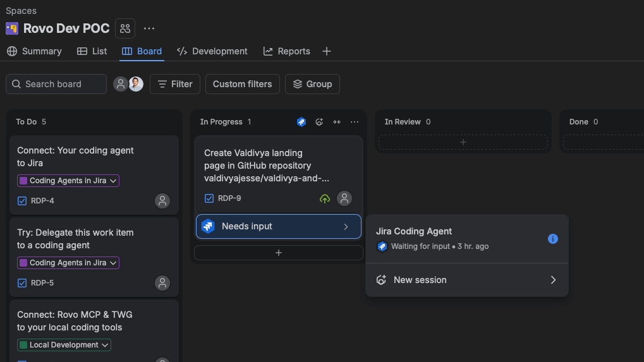Image resolution: width=644 pixels, height=362 pixels.
Task: Create work item in In Progress column
Action: [x=279, y=253]
